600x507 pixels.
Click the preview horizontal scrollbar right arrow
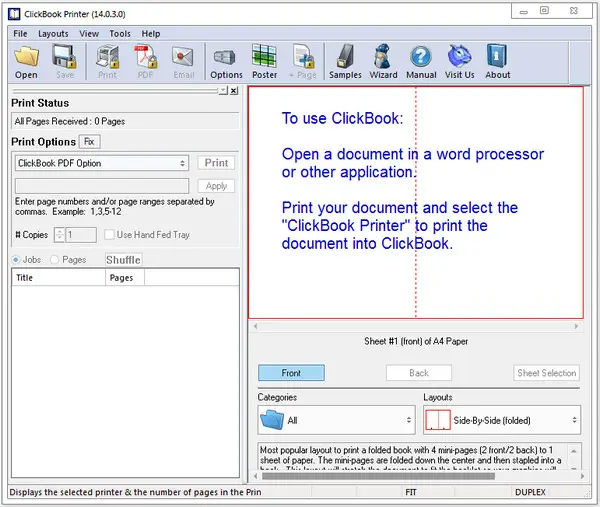577,326
